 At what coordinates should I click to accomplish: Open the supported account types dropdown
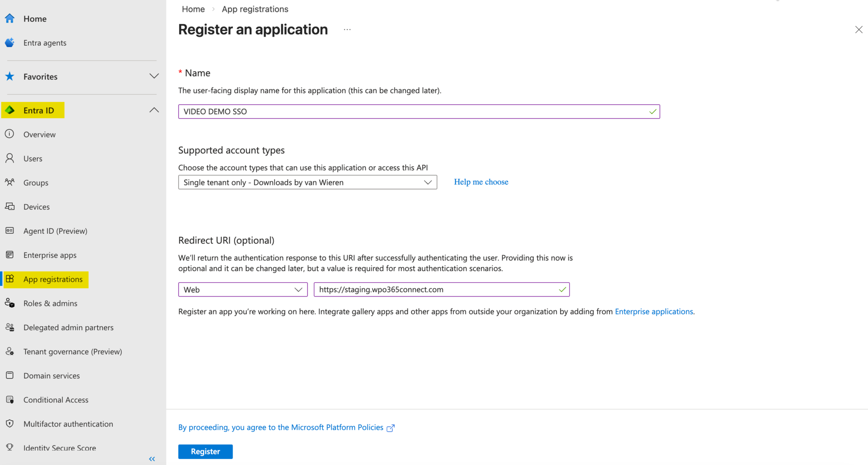tap(307, 182)
